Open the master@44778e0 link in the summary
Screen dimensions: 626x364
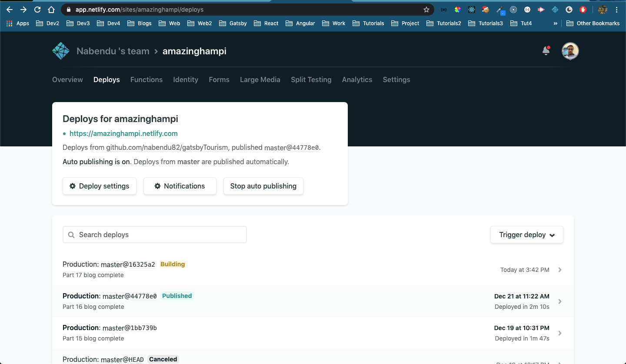(x=292, y=148)
